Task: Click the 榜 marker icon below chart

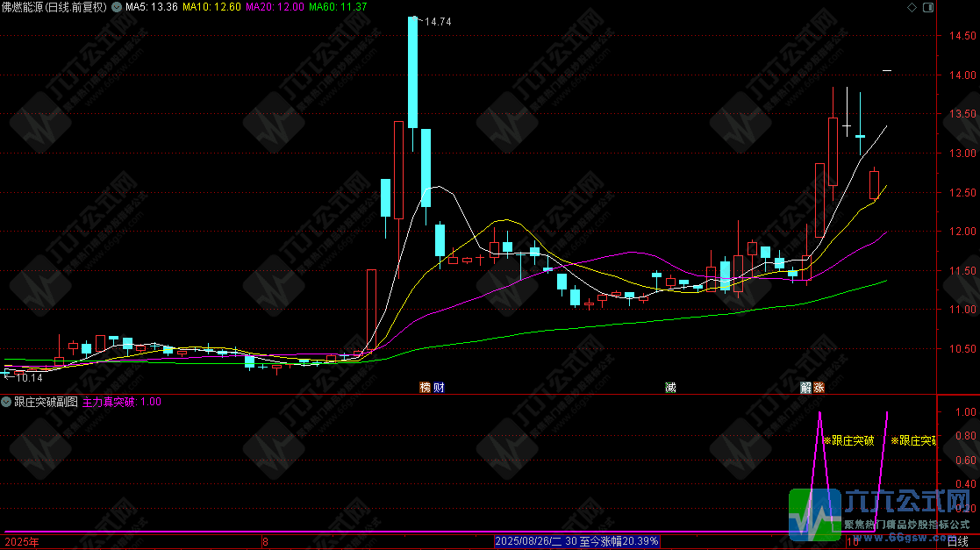Action: click(426, 387)
